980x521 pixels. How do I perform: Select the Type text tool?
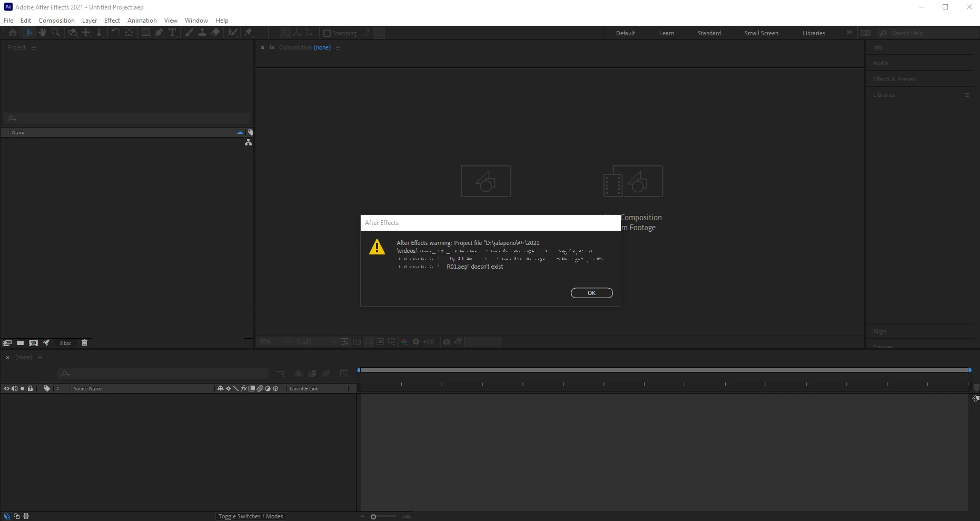(172, 33)
